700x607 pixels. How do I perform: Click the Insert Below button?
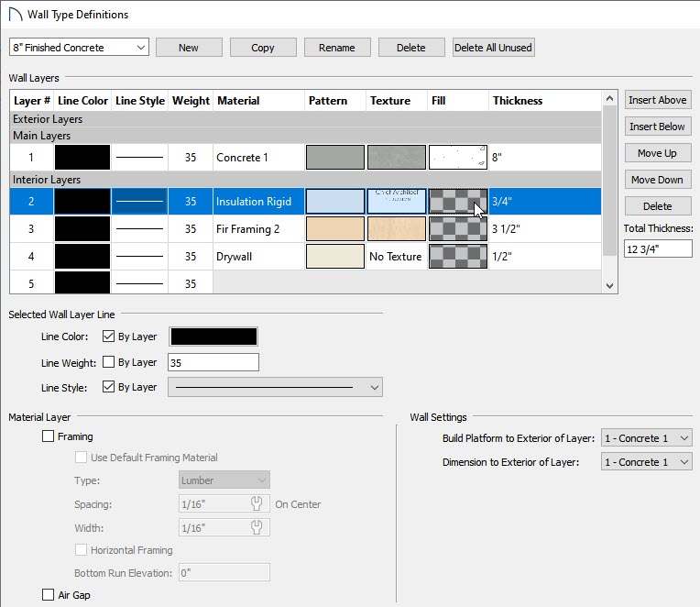(658, 127)
